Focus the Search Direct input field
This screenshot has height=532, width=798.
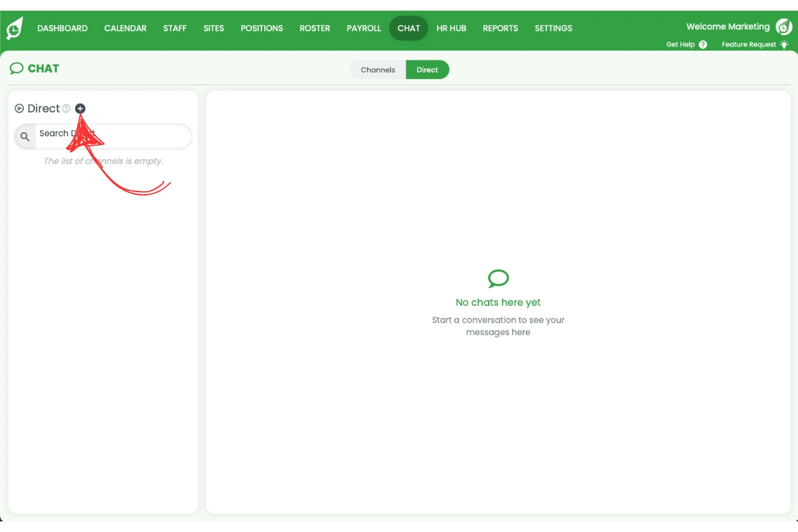click(x=103, y=136)
